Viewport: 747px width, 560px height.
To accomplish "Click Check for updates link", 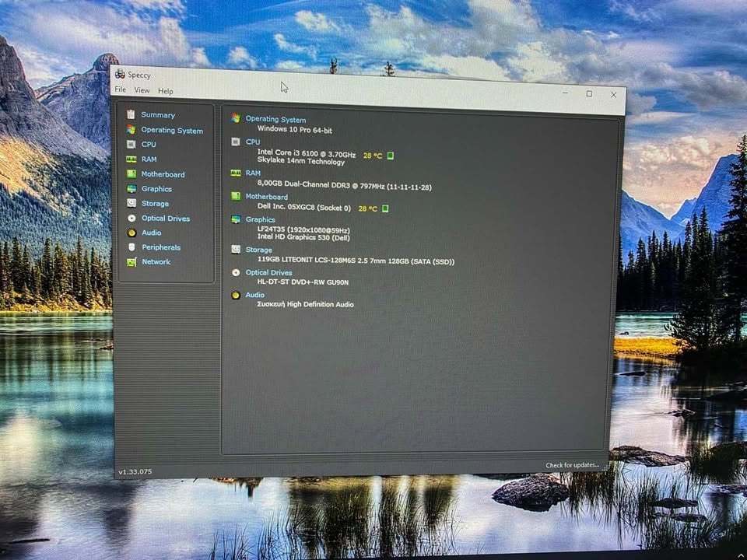I will coord(573,465).
